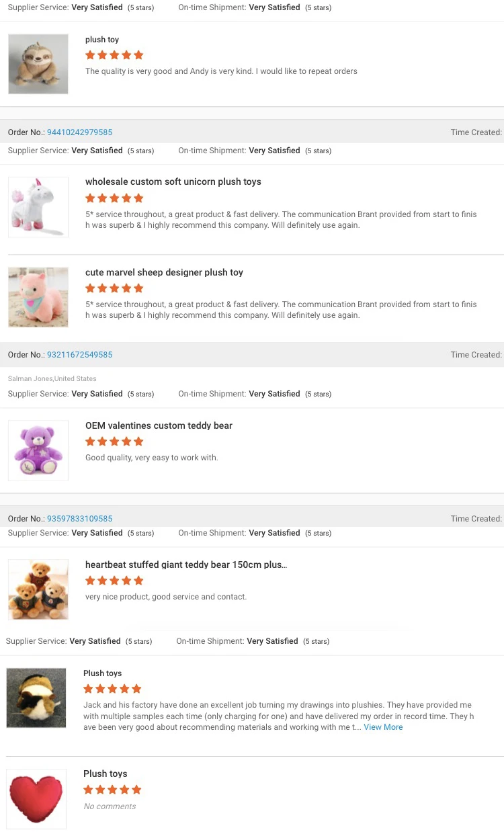Click star rating of heartbeat teddy bear
This screenshot has width=504, height=832.
tap(114, 581)
